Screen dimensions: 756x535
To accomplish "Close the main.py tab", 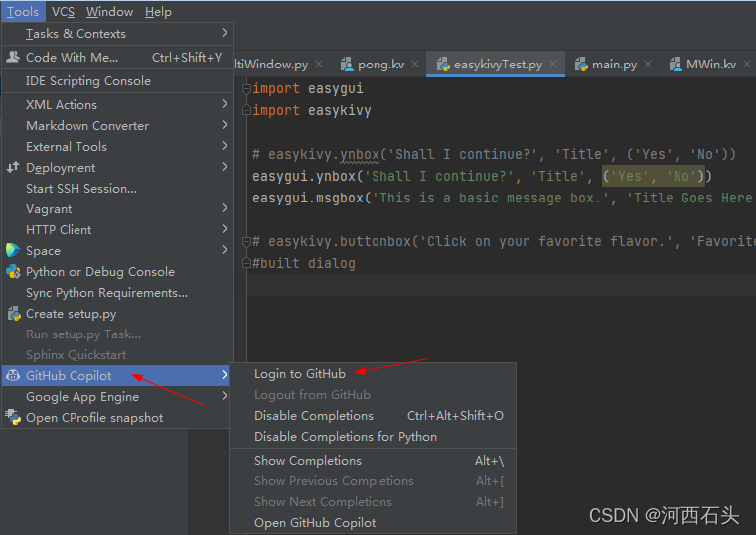I will click(x=648, y=64).
